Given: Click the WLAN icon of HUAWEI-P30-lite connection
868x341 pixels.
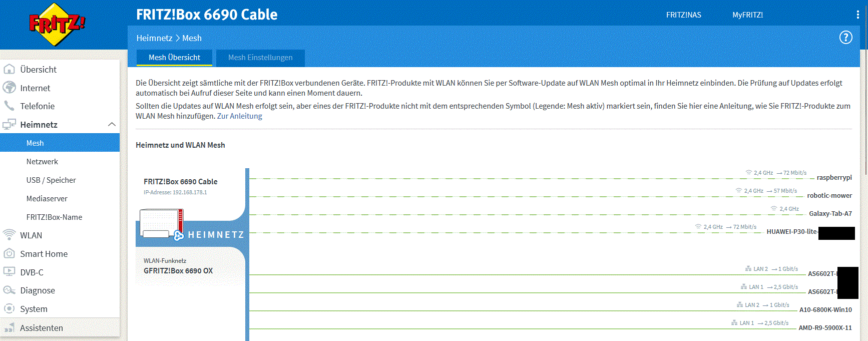Looking at the screenshot, I should [698, 227].
